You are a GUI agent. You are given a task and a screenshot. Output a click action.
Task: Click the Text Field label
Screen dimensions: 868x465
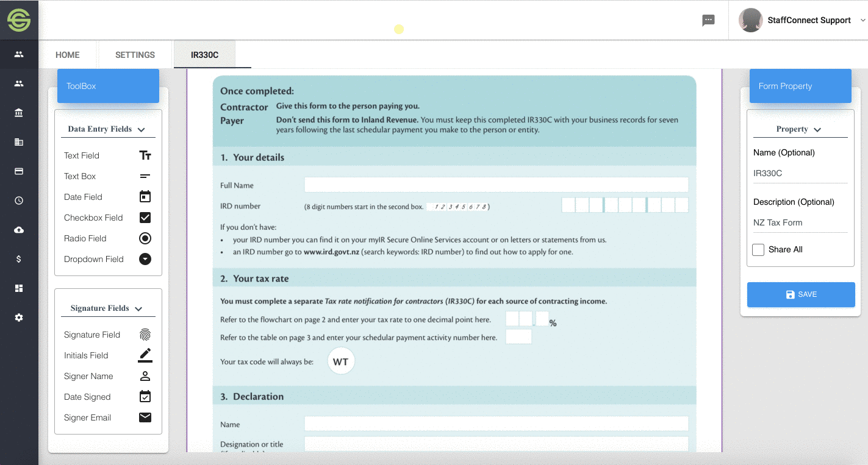tap(82, 155)
